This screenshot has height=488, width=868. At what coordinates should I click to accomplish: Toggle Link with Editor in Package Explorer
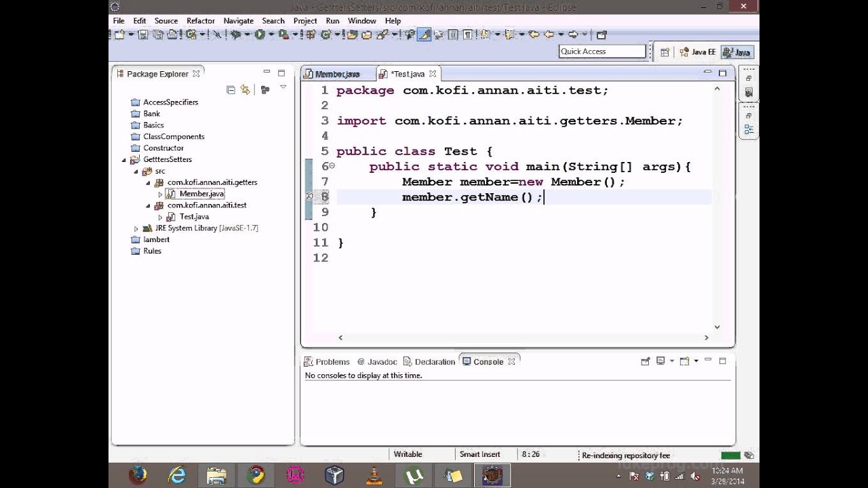pyautogui.click(x=245, y=89)
